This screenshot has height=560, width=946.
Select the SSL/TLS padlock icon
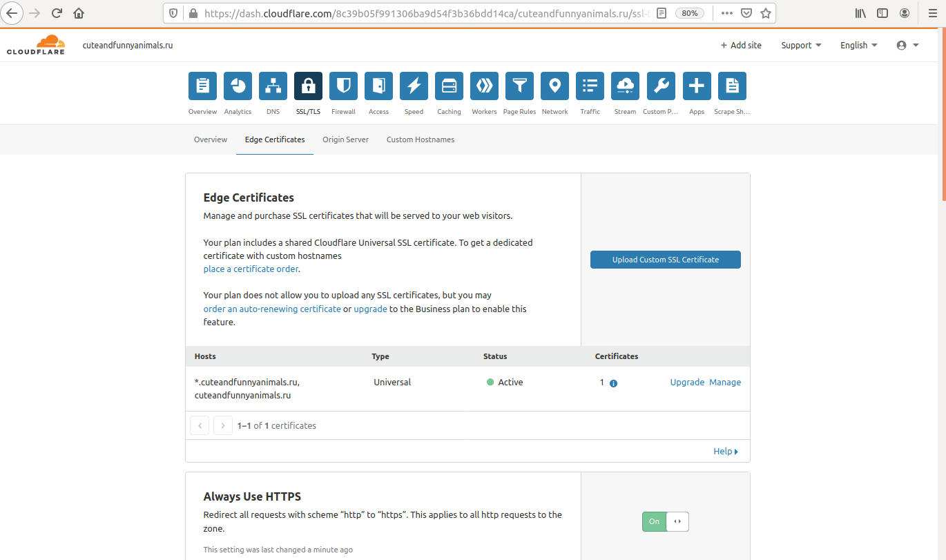[x=308, y=86]
